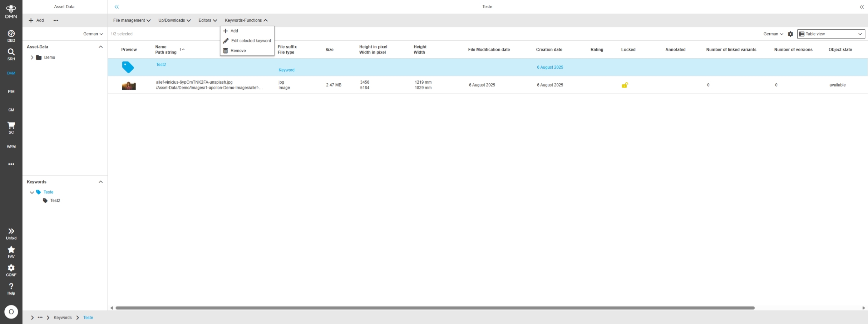Viewport: 868px width, 324px height.
Task: Click the scroll left arrow
Action: [112, 308]
